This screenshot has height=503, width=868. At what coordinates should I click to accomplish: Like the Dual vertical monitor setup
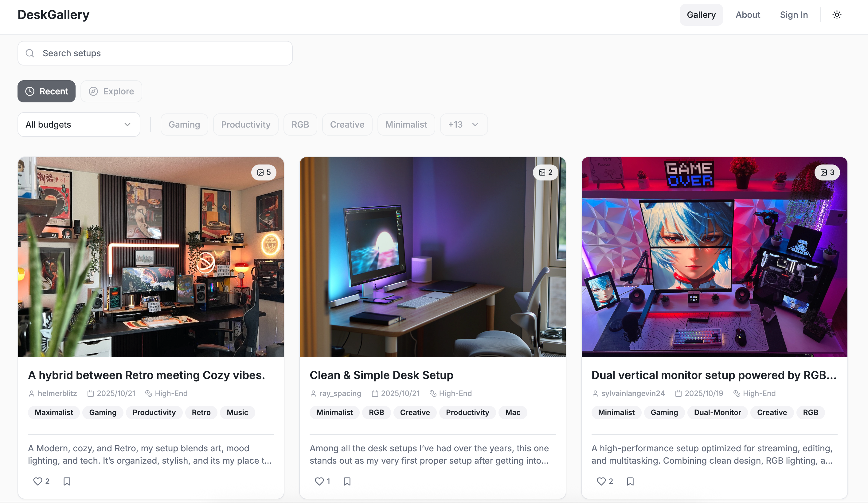pos(601,481)
